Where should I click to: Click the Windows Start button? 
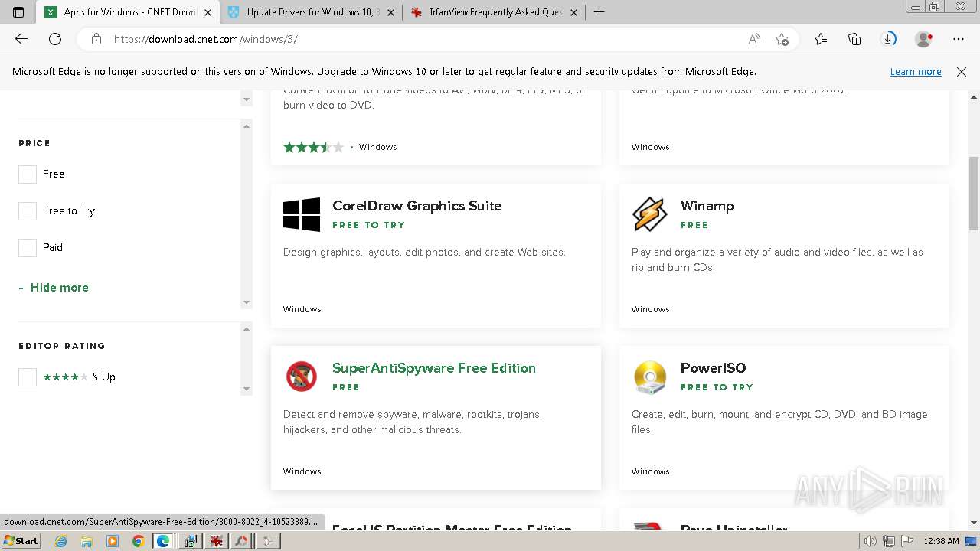pos(21,541)
